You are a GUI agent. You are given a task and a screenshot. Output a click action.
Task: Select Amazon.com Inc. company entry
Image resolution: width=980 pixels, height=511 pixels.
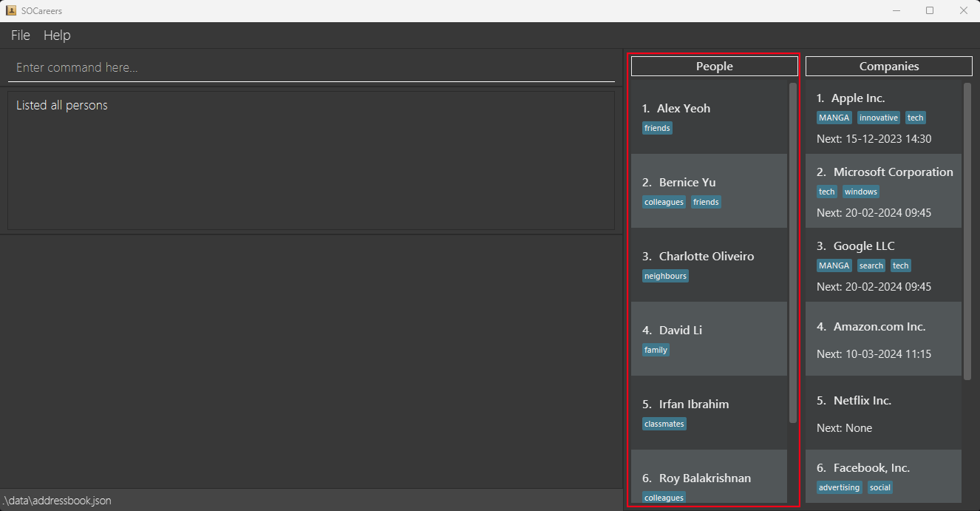click(x=879, y=327)
